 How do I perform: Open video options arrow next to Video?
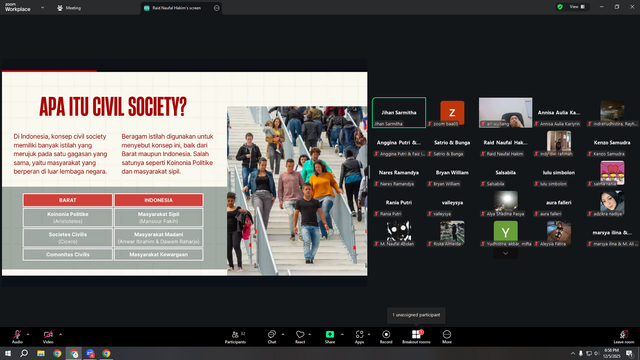(60, 334)
